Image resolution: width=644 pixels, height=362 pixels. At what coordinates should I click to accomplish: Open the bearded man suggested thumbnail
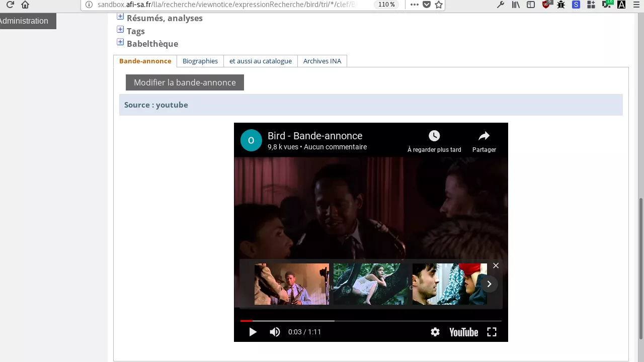[450, 284]
